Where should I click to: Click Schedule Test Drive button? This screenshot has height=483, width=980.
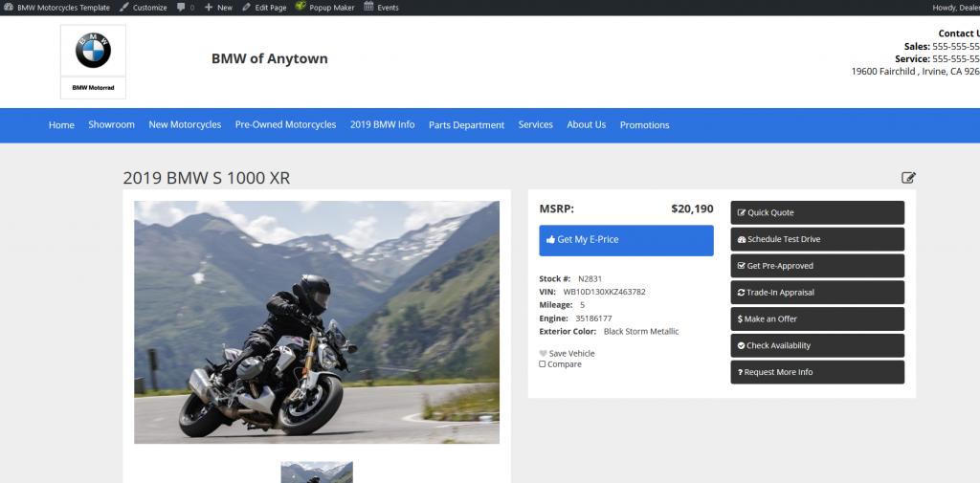click(x=817, y=239)
